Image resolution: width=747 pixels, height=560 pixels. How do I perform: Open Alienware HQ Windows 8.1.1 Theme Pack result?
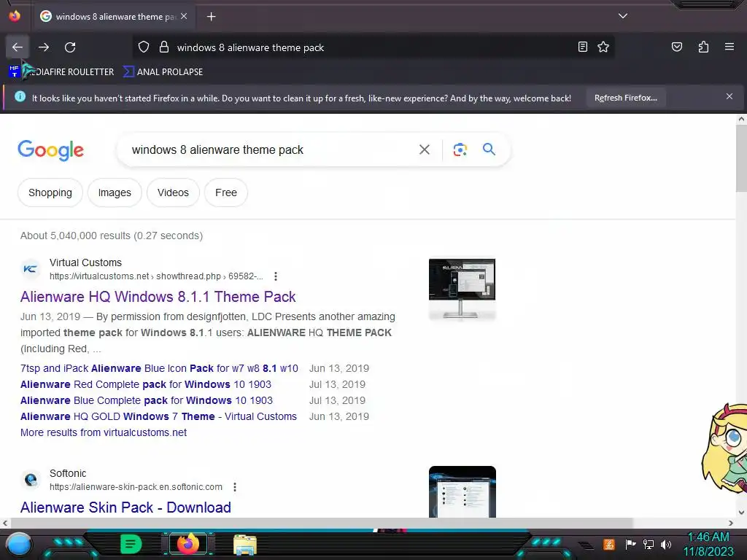tap(158, 297)
